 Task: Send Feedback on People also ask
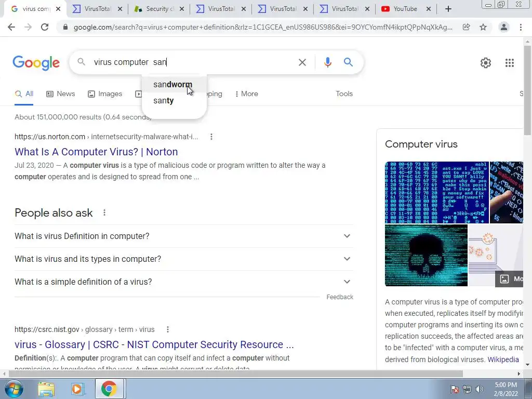pyautogui.click(x=340, y=297)
